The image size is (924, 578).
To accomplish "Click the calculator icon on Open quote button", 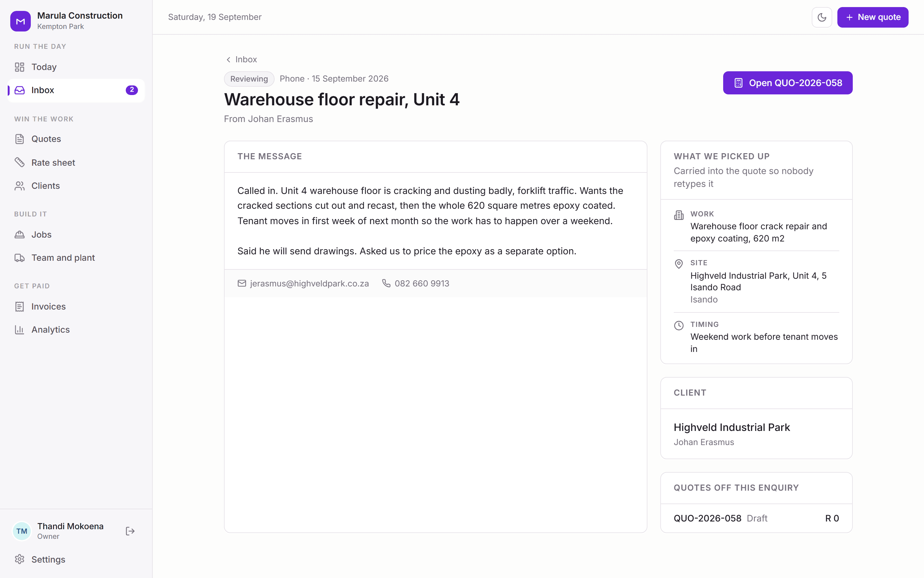I will pyautogui.click(x=739, y=83).
